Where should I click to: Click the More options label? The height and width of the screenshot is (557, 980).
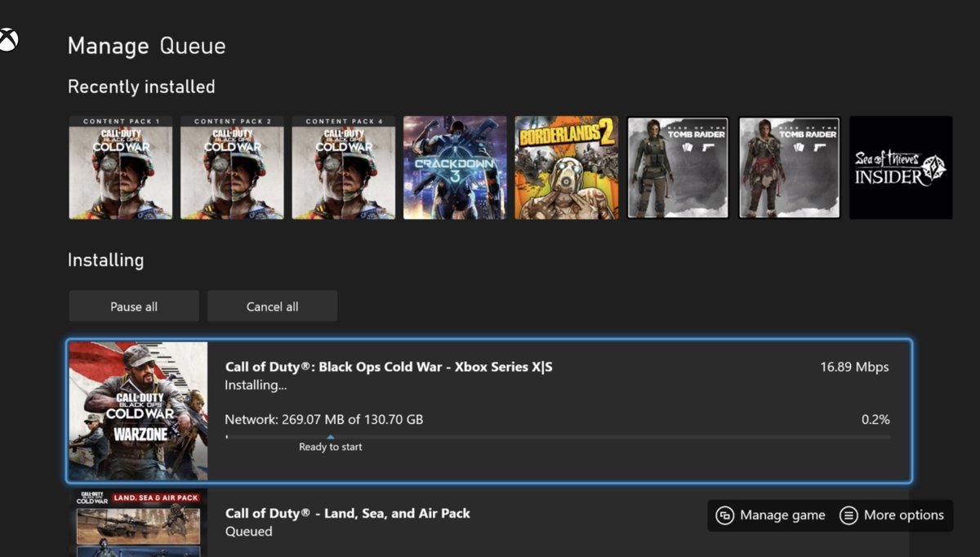904,515
